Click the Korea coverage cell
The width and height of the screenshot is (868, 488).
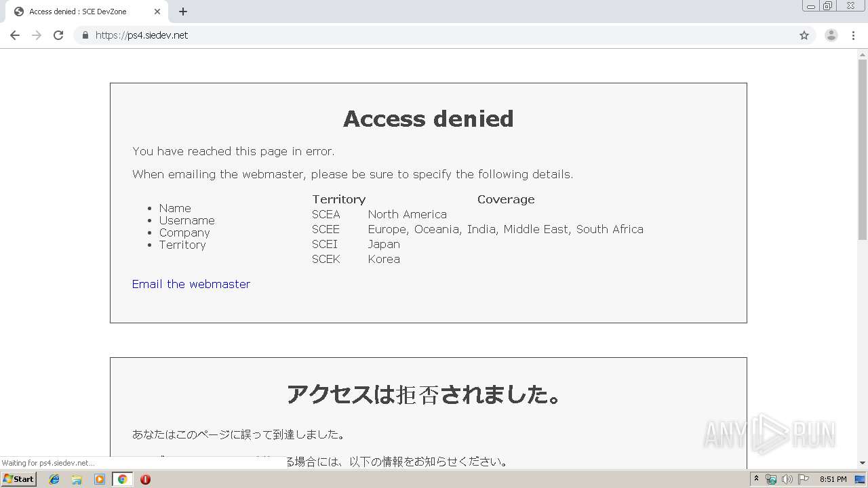click(x=384, y=259)
